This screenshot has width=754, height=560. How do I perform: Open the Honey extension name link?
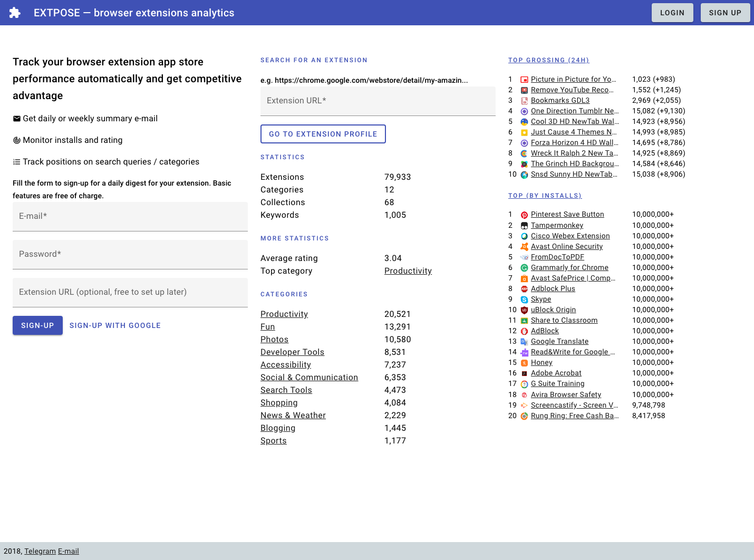(542, 363)
